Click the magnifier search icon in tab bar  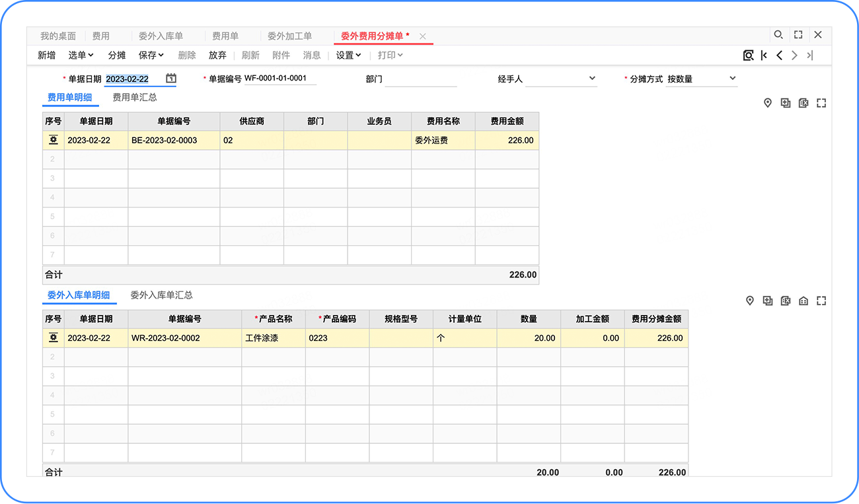coord(778,35)
